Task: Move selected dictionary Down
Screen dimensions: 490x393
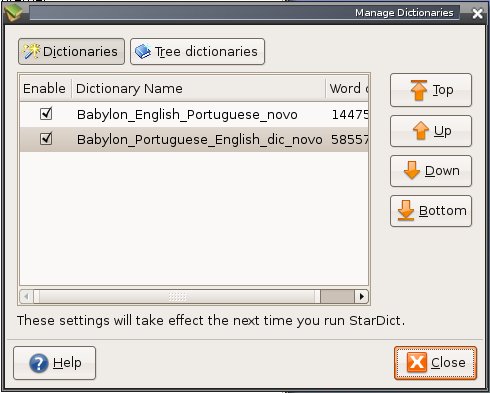Action: coord(431,171)
